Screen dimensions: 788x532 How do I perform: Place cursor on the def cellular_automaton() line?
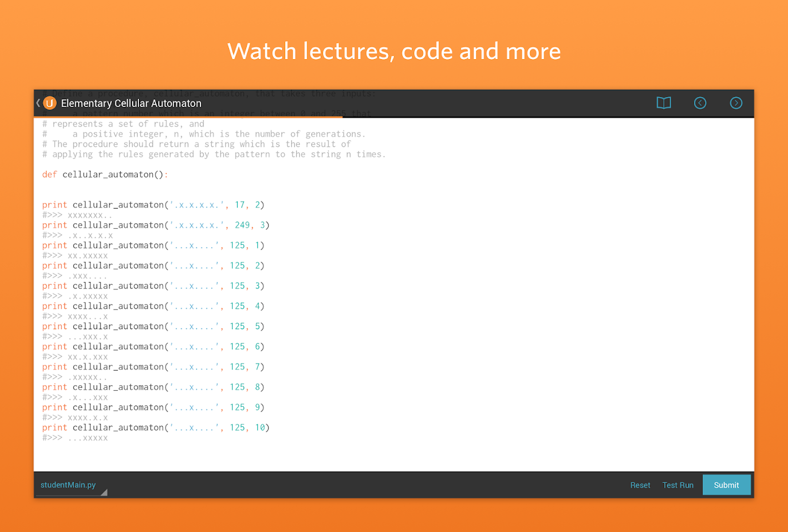pyautogui.click(x=104, y=174)
